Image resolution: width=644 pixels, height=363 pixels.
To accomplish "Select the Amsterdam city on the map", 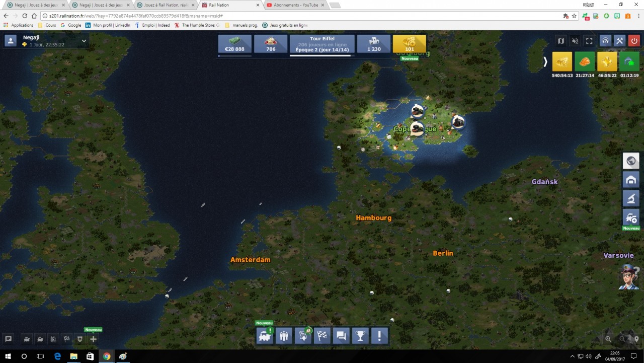I will pyautogui.click(x=250, y=260).
